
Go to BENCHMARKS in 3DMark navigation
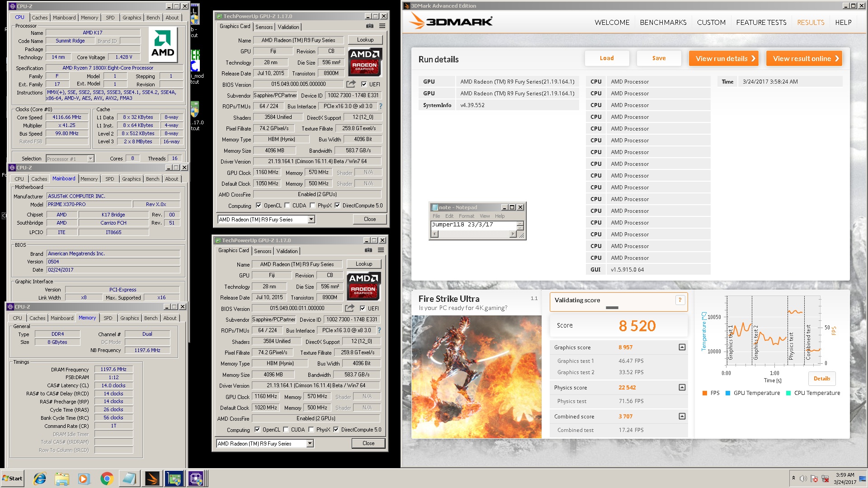(663, 22)
